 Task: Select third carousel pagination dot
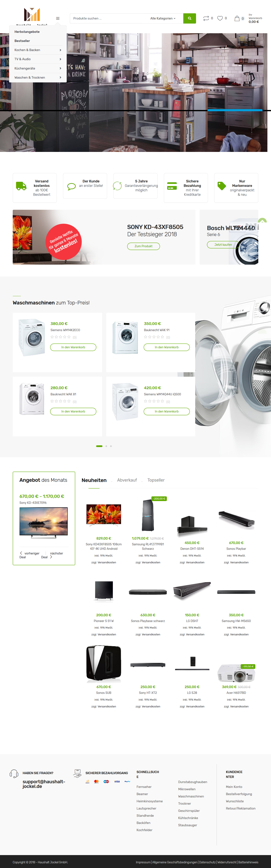[111, 446]
